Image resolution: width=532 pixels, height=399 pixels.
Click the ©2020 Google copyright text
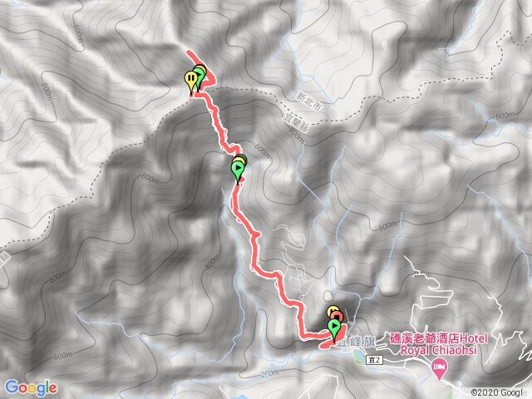(501, 392)
